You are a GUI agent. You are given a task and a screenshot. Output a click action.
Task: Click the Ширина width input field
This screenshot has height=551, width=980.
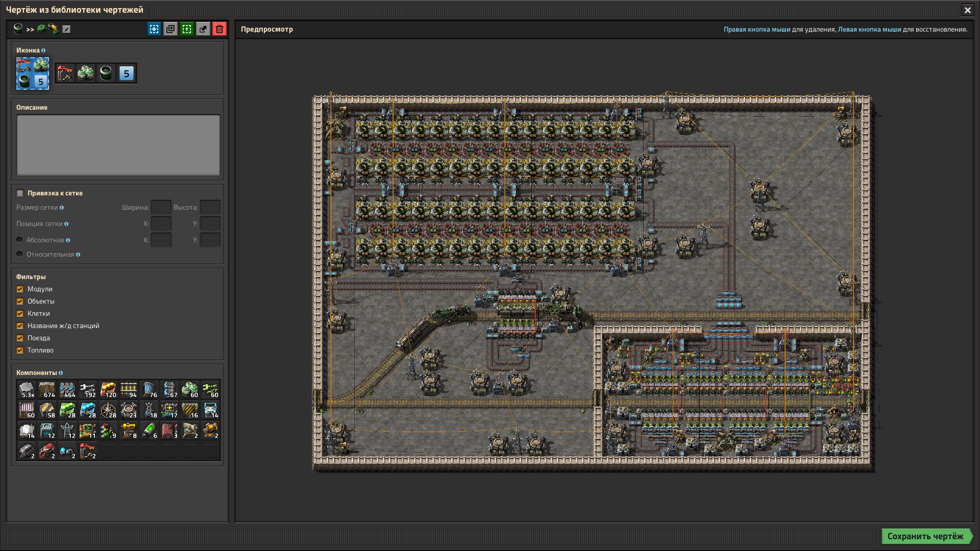(161, 207)
